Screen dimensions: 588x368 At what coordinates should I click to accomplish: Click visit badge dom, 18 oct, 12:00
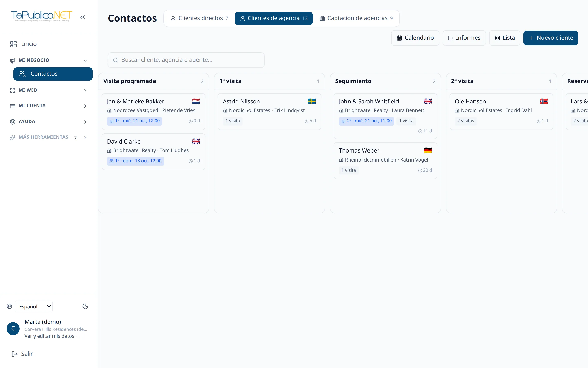coord(135,161)
